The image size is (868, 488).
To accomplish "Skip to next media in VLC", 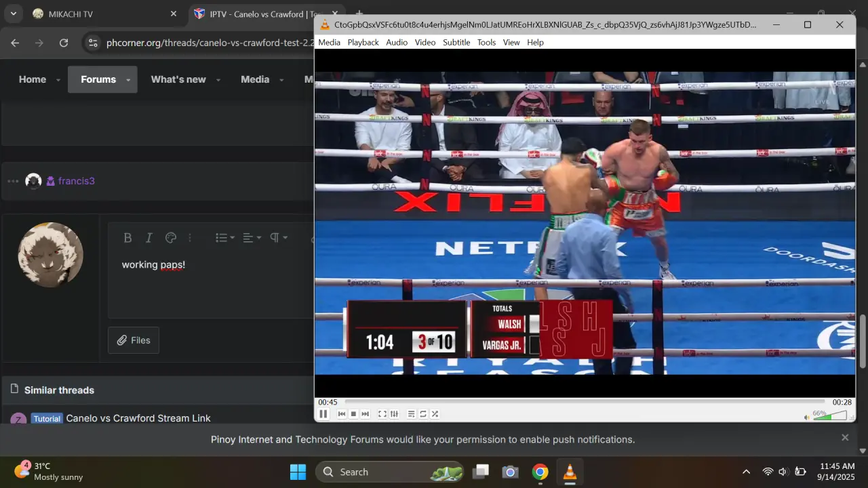I will click(x=366, y=414).
